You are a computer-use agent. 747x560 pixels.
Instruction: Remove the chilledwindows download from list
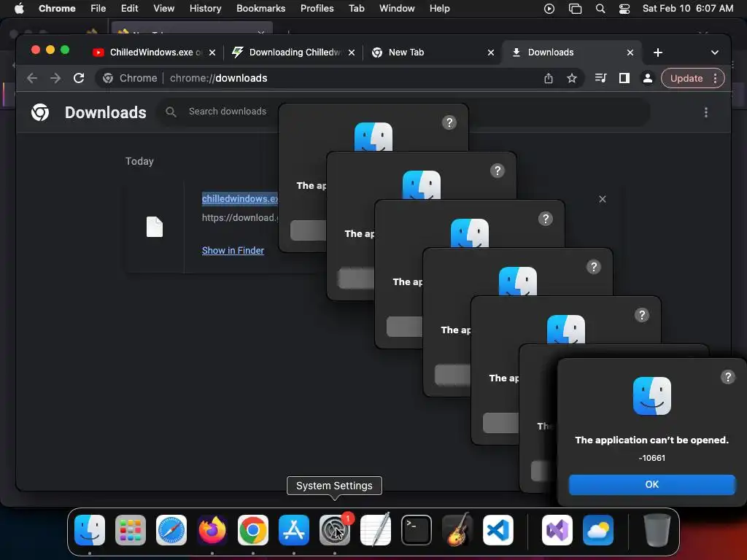[602, 199]
